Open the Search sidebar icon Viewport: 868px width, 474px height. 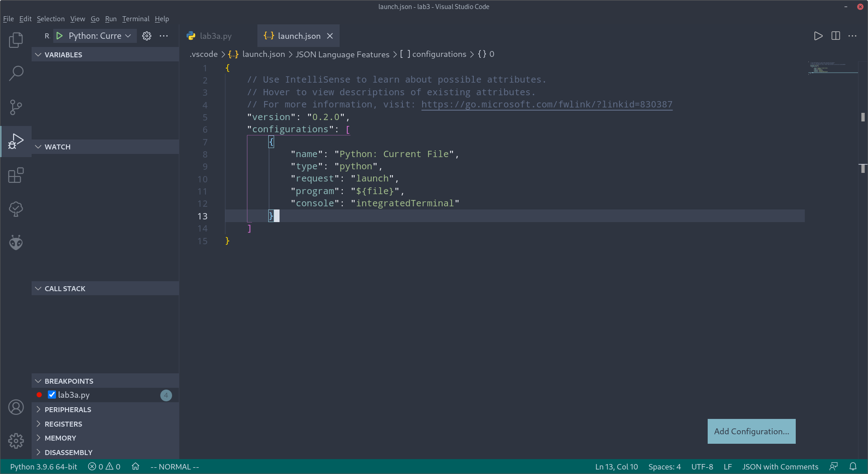pyautogui.click(x=16, y=73)
